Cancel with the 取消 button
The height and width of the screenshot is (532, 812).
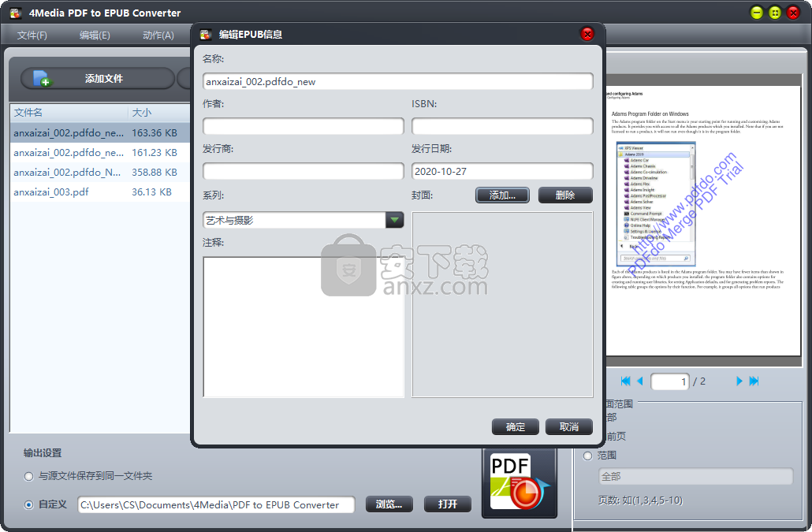569,427
